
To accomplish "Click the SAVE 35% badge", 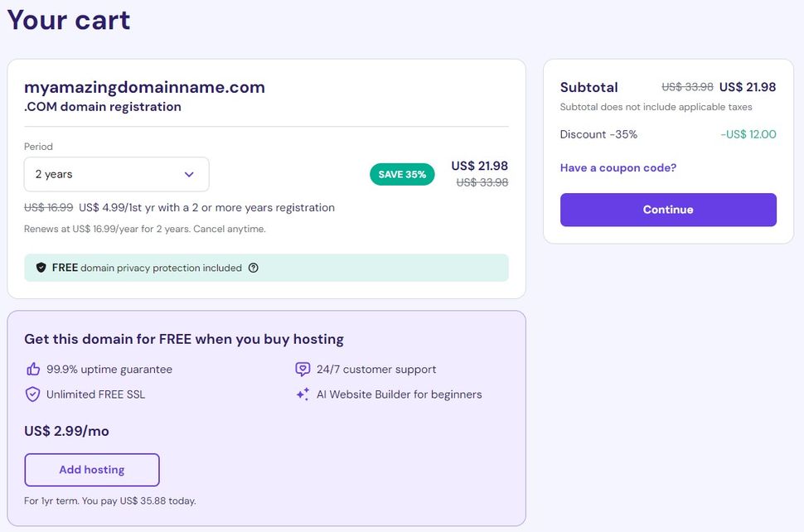I will (402, 174).
